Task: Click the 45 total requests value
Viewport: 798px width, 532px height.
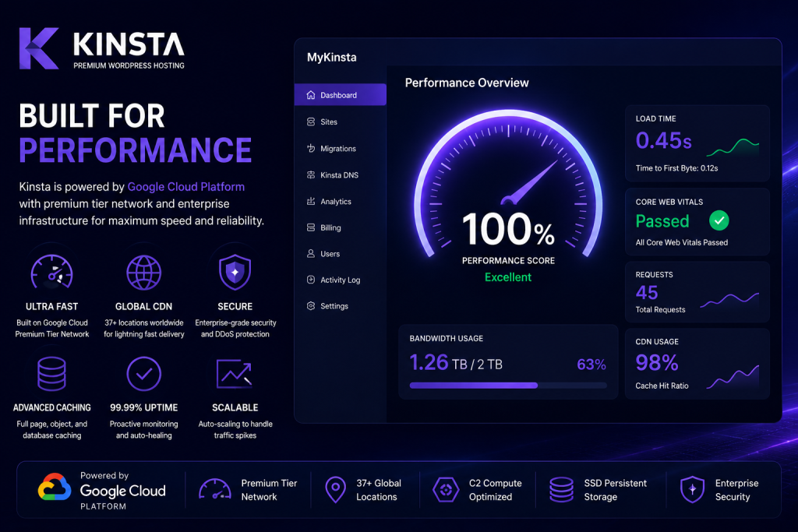Action: pyautogui.click(x=647, y=292)
